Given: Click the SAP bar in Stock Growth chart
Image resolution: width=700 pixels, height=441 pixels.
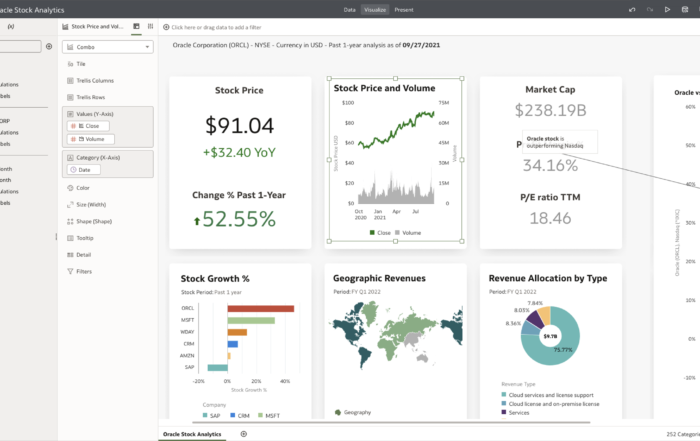Looking at the screenshot, I should pos(217,368).
